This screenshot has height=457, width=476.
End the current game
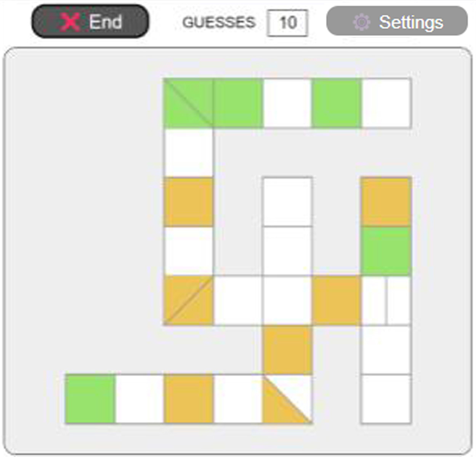[90, 21]
